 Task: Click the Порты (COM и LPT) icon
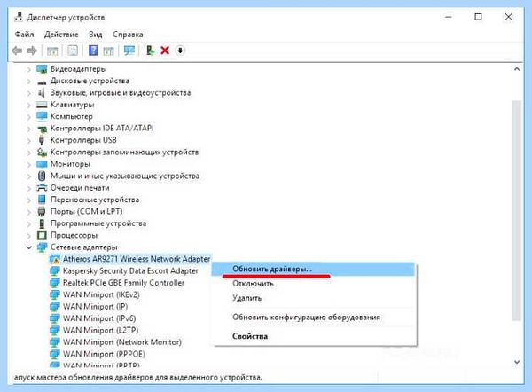(x=42, y=212)
